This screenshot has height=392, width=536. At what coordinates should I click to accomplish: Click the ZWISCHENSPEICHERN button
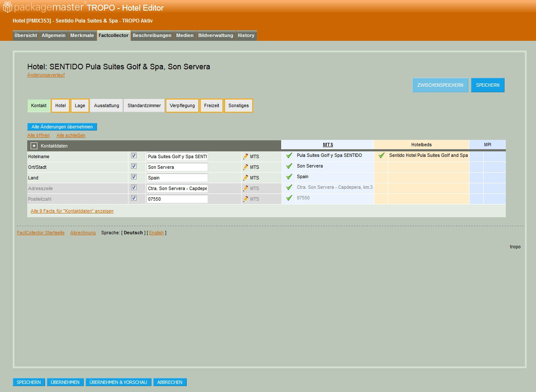coord(440,85)
